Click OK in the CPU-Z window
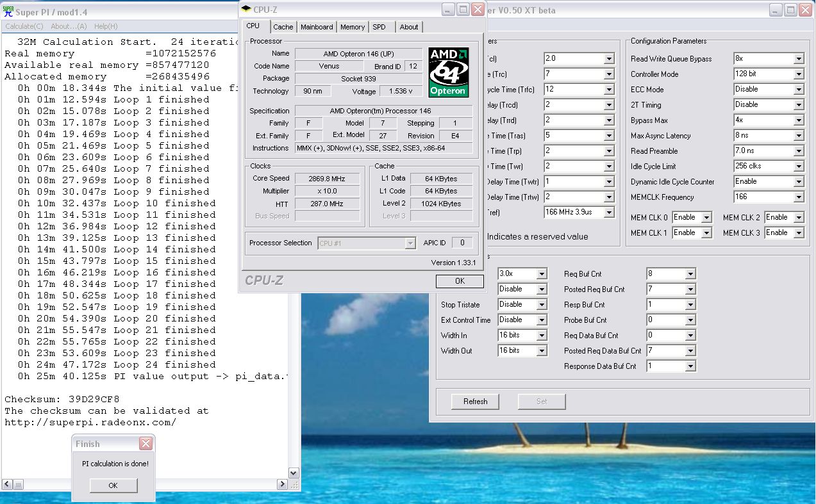 click(460, 281)
